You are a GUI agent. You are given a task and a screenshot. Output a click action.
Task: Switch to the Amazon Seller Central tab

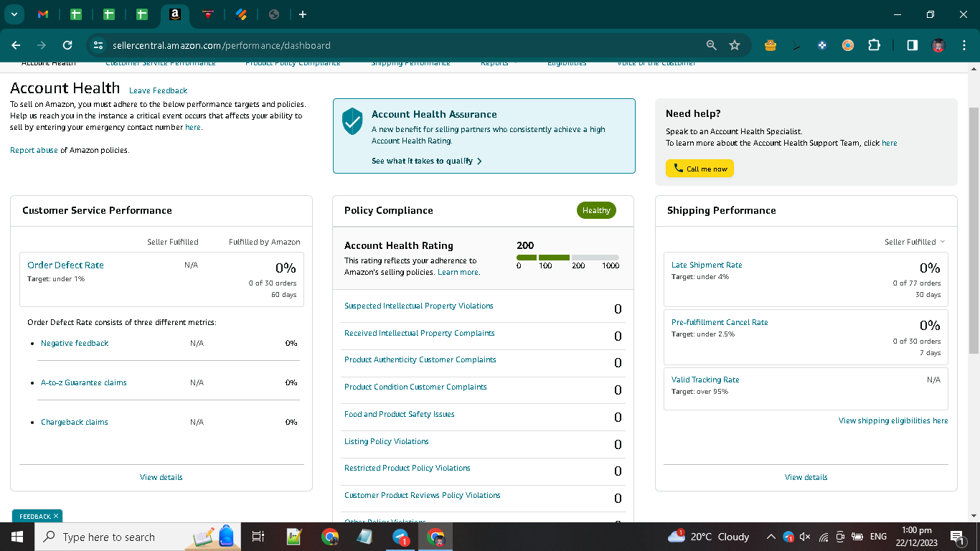click(x=174, y=14)
